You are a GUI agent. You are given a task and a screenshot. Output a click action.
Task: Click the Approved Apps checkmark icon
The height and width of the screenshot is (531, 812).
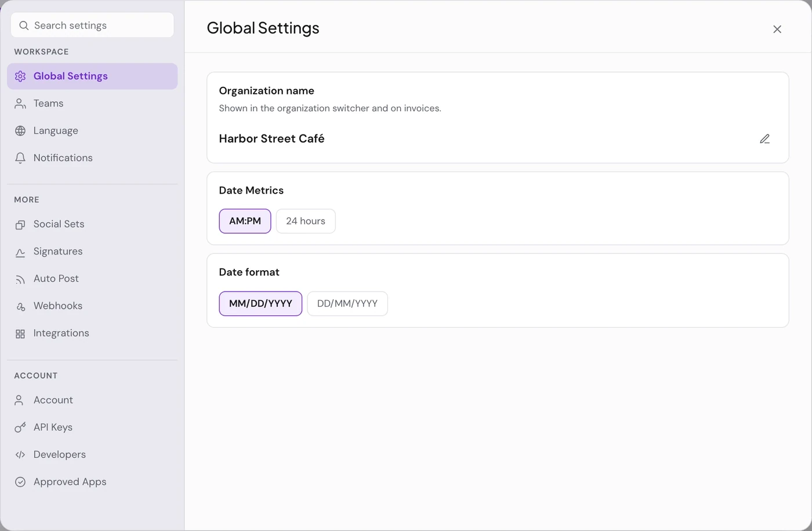click(x=20, y=482)
